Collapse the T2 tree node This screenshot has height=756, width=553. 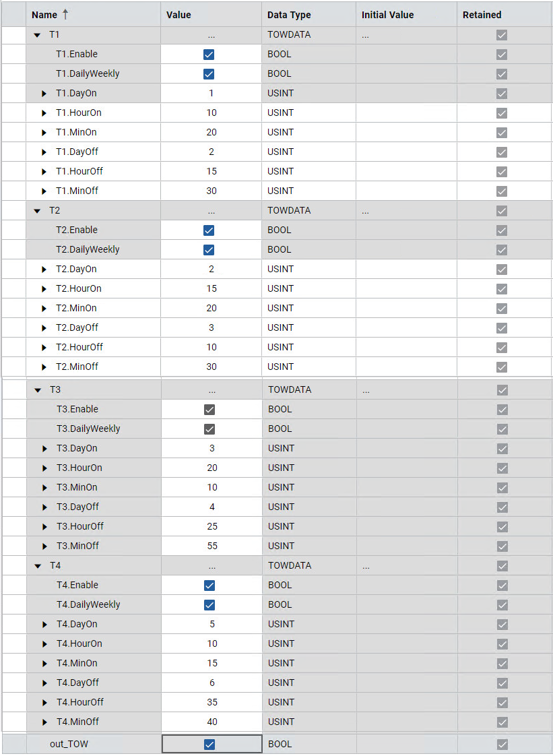click(37, 211)
